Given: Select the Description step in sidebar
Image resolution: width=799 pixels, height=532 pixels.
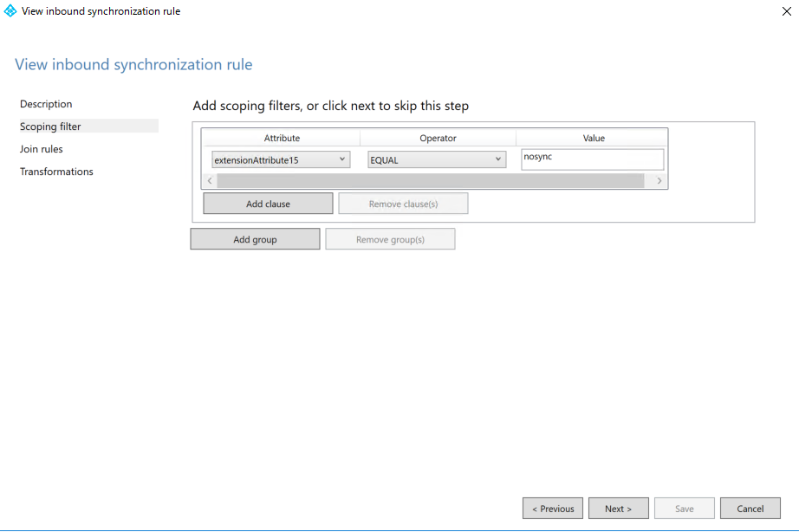Looking at the screenshot, I should 46,104.
